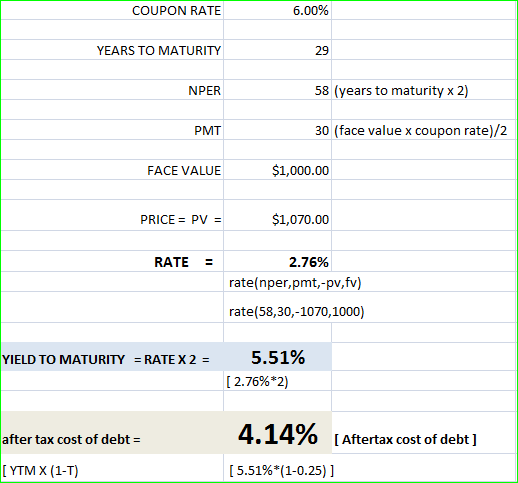Select the '[ Aftertax cost of debt ]' note
Screen dimensions: 518x483
[x=405, y=440]
